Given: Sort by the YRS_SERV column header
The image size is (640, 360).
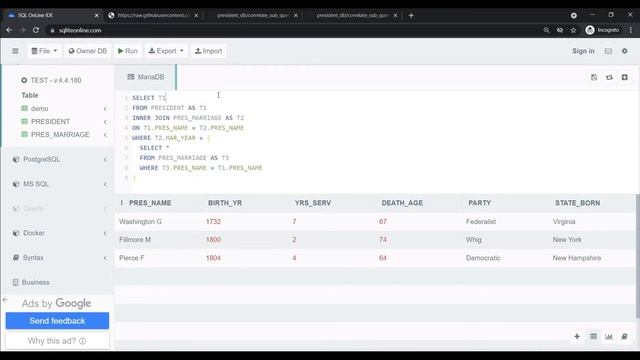Looking at the screenshot, I should pyautogui.click(x=313, y=203).
